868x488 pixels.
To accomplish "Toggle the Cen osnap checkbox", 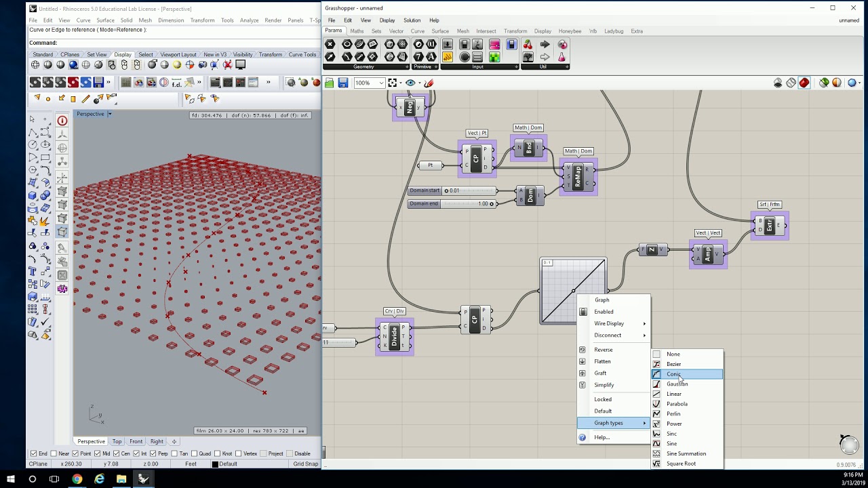I will point(117,453).
